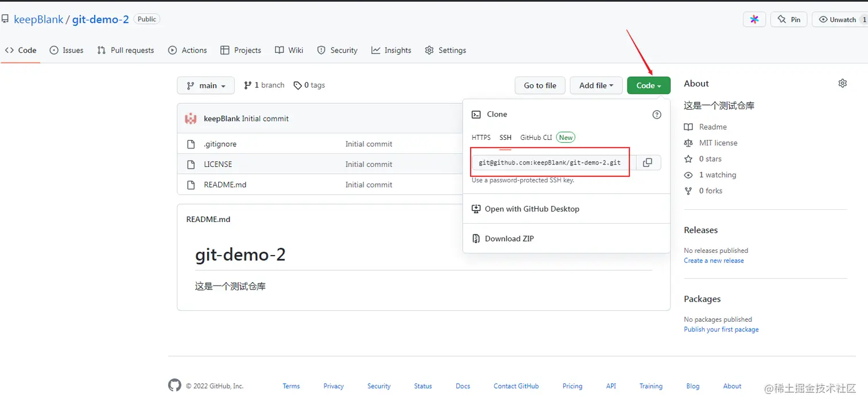Click the 1 branch link
This screenshot has height=406, width=868.
pos(264,85)
